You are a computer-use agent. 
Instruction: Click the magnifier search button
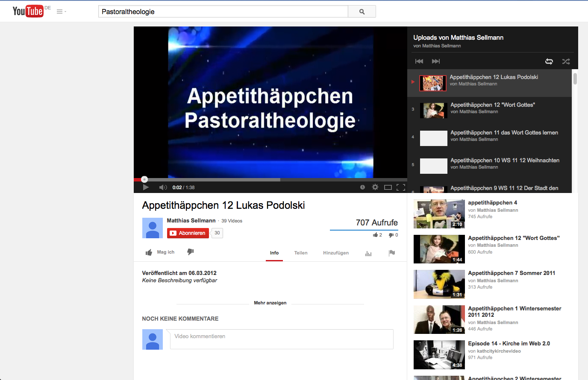coord(362,12)
